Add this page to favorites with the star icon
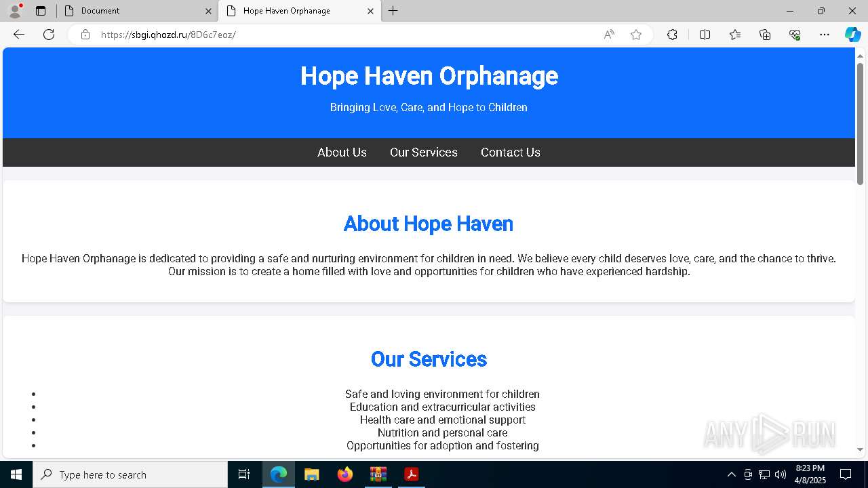The height and width of the screenshot is (488, 868). click(636, 35)
